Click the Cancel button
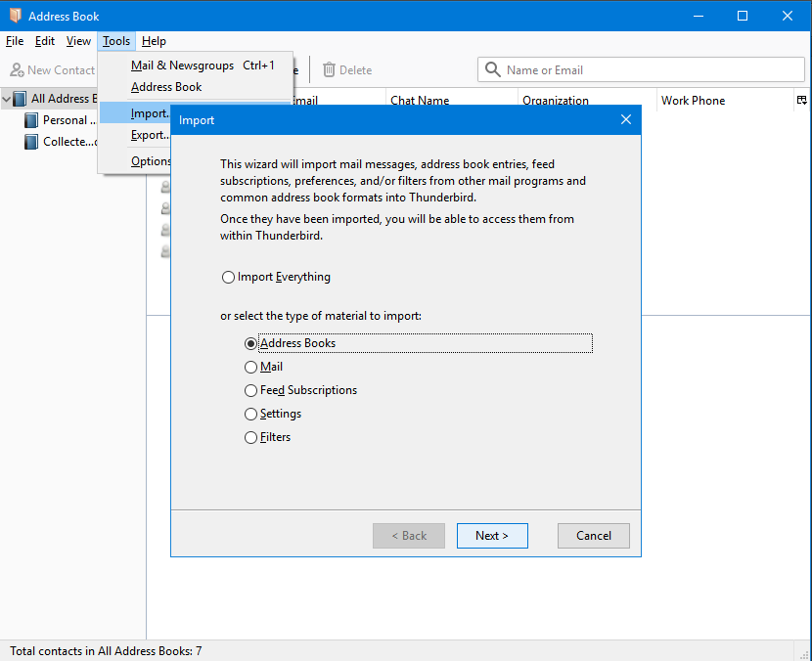 click(594, 535)
